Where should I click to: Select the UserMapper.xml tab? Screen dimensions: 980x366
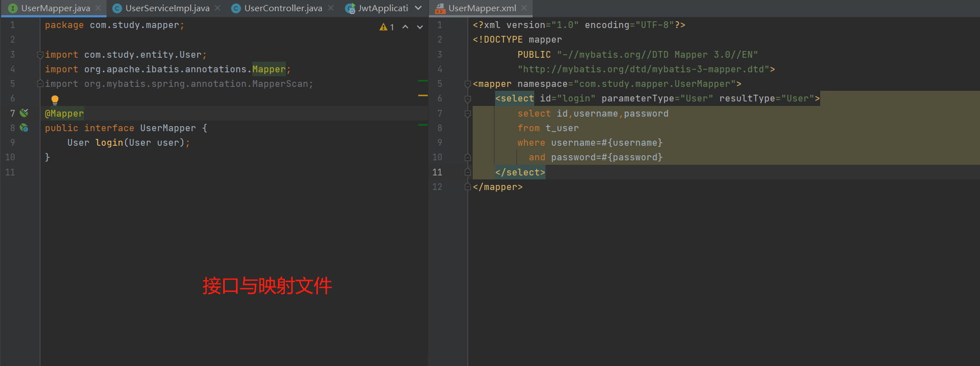[x=482, y=8]
